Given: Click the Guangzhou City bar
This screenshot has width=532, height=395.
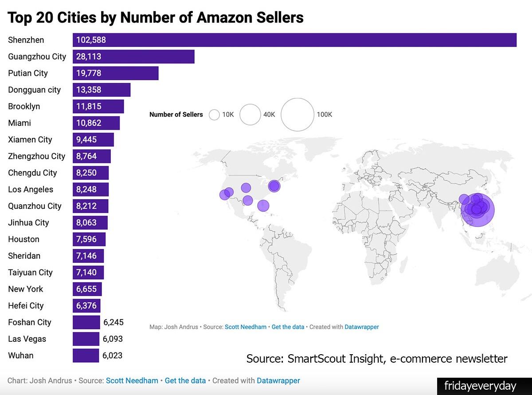Looking at the screenshot, I should (133, 56).
